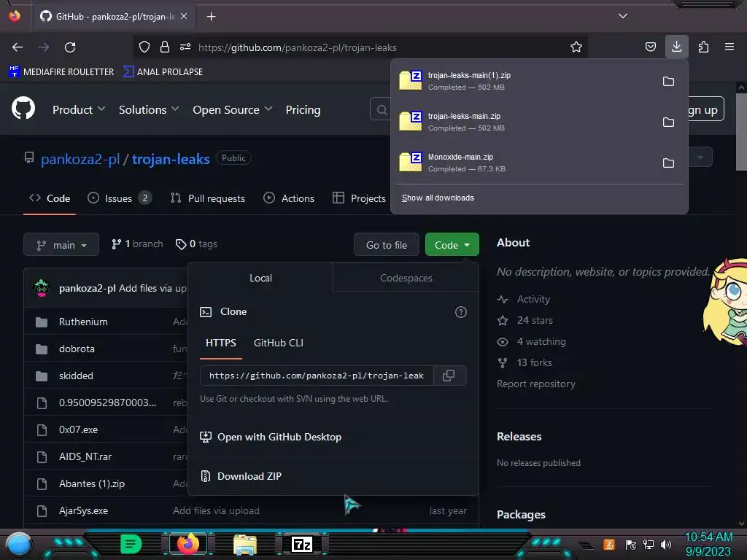The height and width of the screenshot is (560, 747).
Task: Open the Ruthenium folder
Action: coord(83,322)
